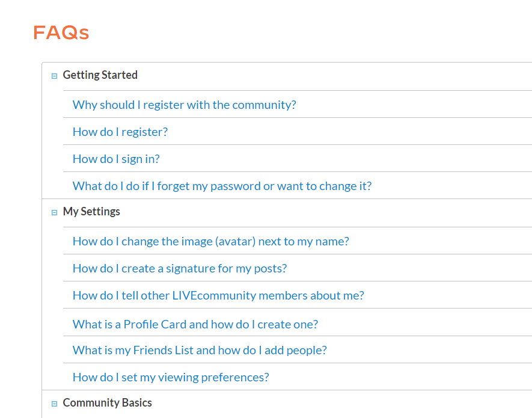Open the Profile Card FAQ link
This screenshot has height=418, width=532.
click(x=195, y=324)
